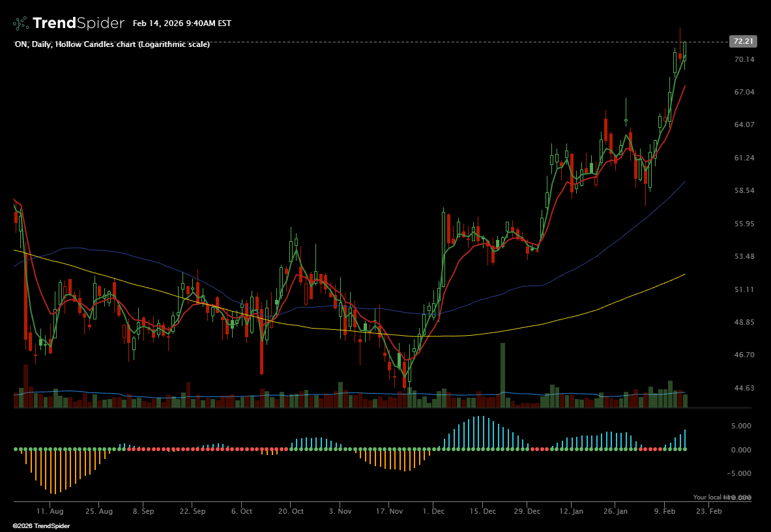
Task: Click the 72.21 current price tag
Action: pos(744,41)
